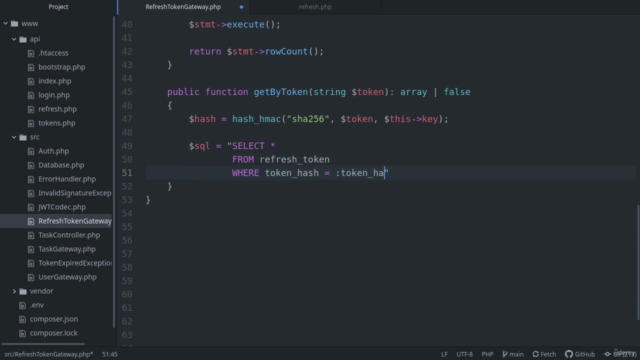The width and height of the screenshot is (640, 360).
Task: Open main branch selector in status bar
Action: click(513, 354)
